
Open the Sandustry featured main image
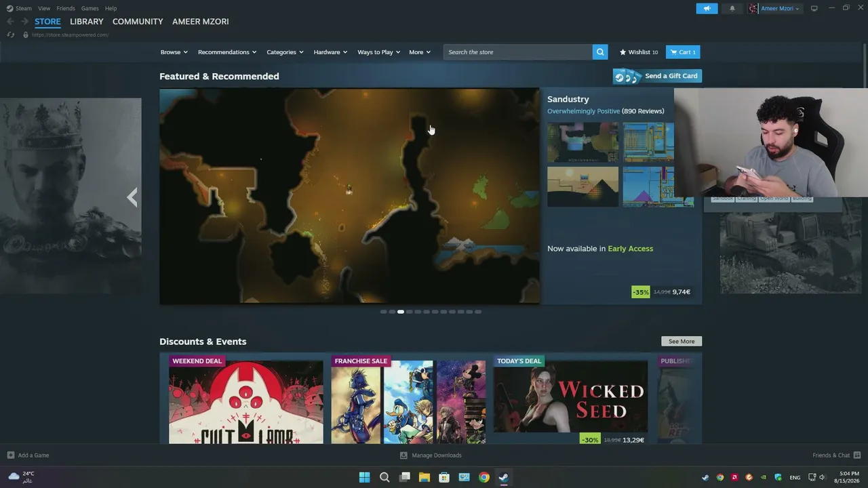350,196
